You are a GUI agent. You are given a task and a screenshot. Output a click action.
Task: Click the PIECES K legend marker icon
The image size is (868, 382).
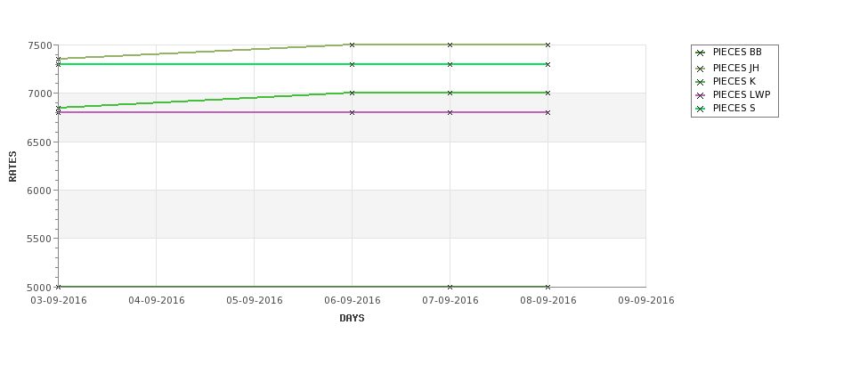(x=701, y=82)
